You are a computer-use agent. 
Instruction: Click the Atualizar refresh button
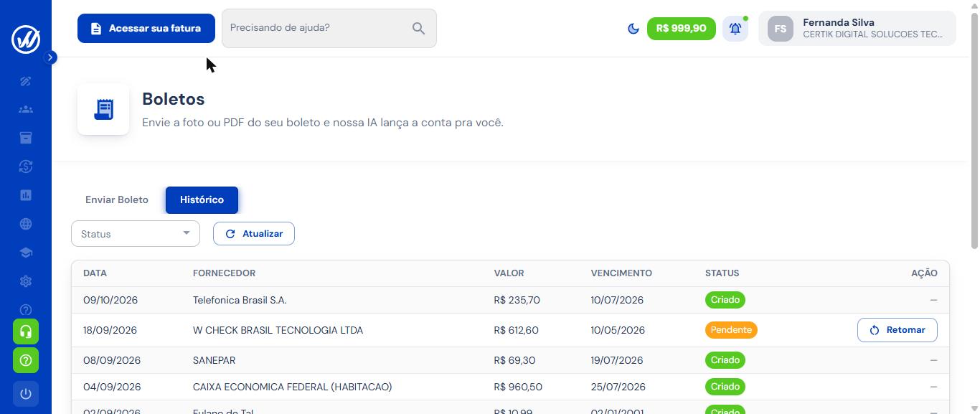254,234
